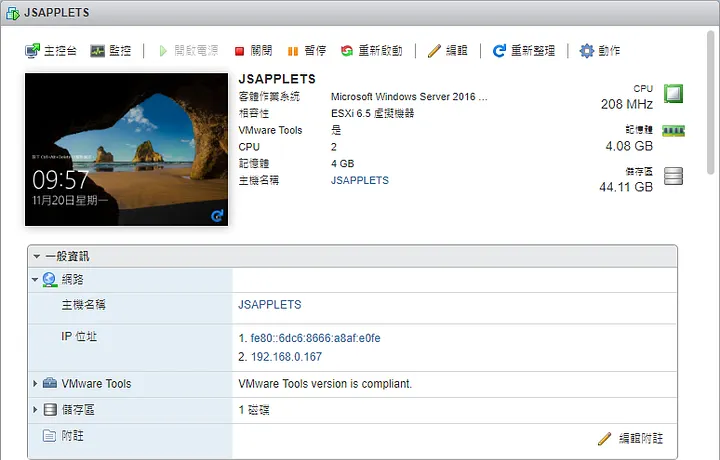The height and width of the screenshot is (460, 720).
Task: Open the fe80::6dc6:8666:a8af:e0fe address link
Action: coord(315,338)
